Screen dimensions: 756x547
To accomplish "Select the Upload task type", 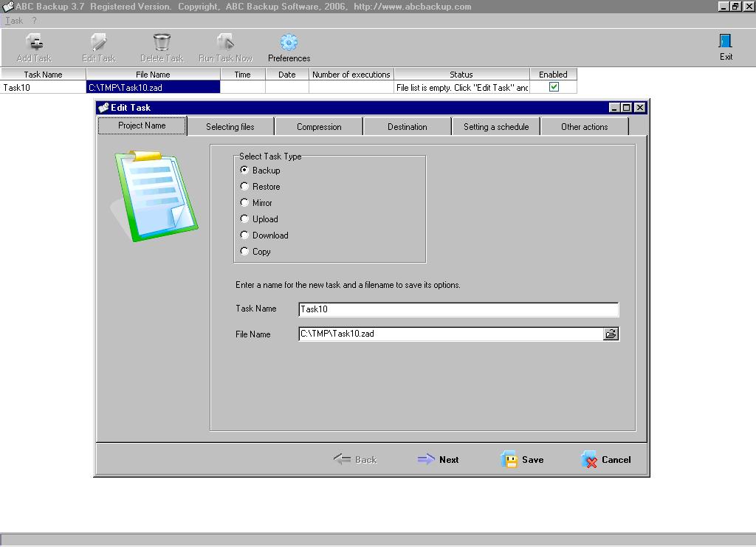I will click(244, 219).
